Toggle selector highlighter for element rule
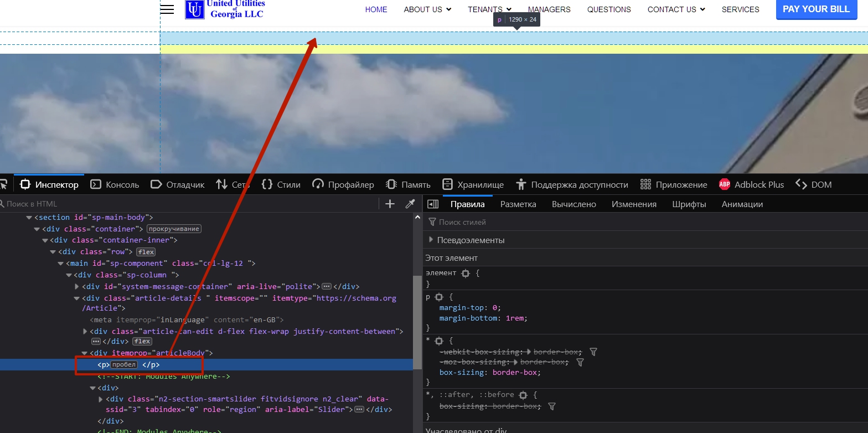This screenshot has height=433, width=868. click(466, 273)
